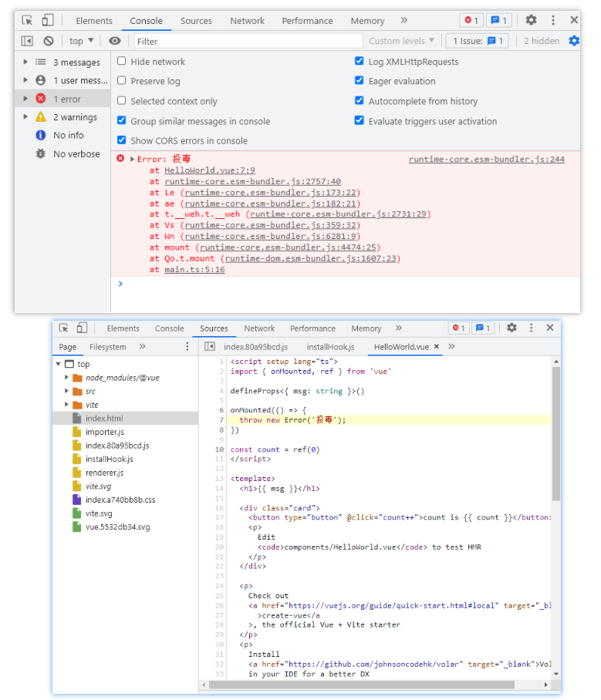Switch to Elements tab in Console window
Screen dimensions: 601x700
point(94,21)
